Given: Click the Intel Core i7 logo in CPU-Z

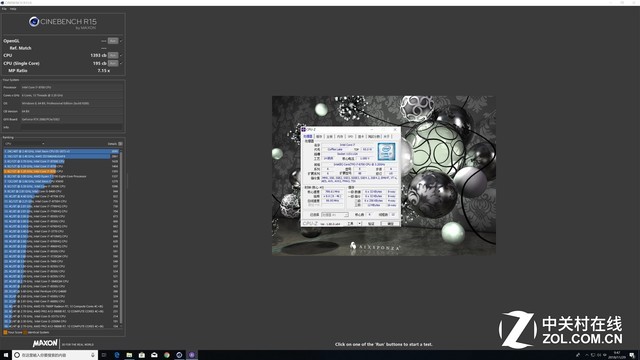Looking at the screenshot, I should tap(386, 151).
